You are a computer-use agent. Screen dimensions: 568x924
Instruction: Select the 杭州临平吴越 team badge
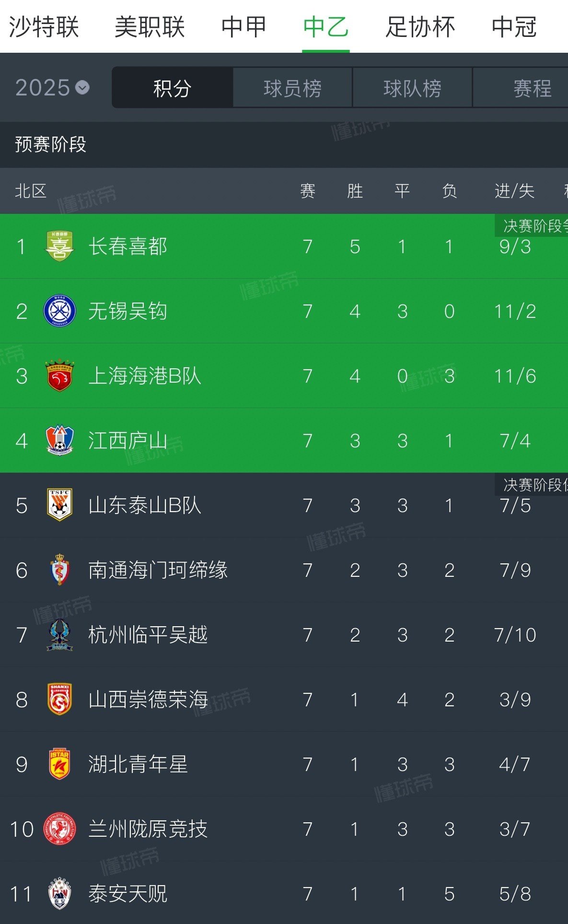click(x=58, y=634)
